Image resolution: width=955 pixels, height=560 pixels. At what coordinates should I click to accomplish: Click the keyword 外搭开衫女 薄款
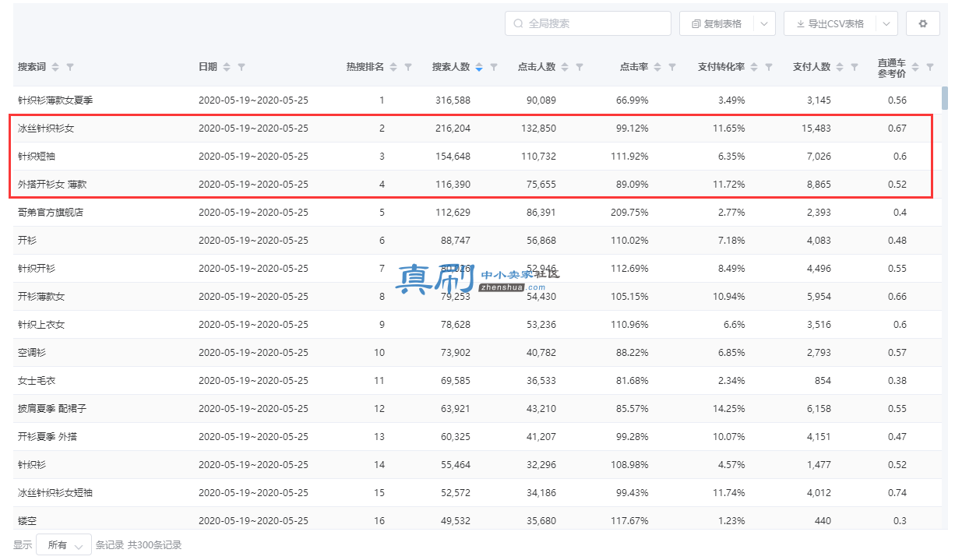click(x=52, y=185)
